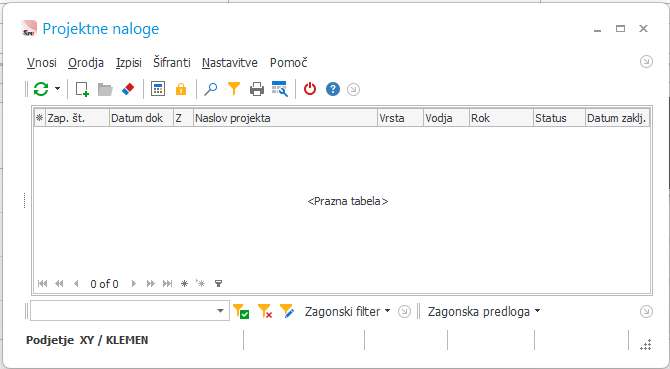This screenshot has width=670, height=369.
Task: Click the open folder icon
Action: (x=105, y=89)
